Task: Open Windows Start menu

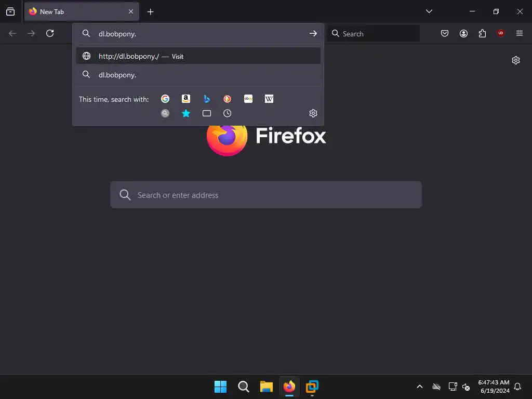Action: coord(220,387)
